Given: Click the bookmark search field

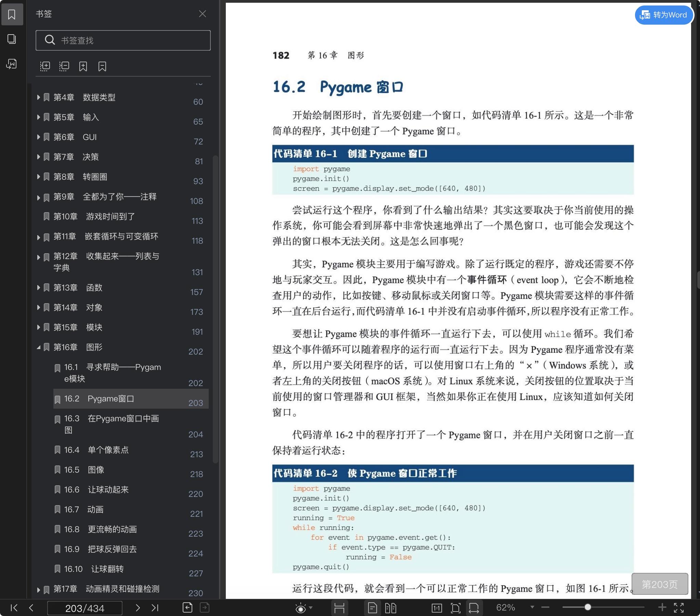Looking at the screenshot, I should 123,40.
